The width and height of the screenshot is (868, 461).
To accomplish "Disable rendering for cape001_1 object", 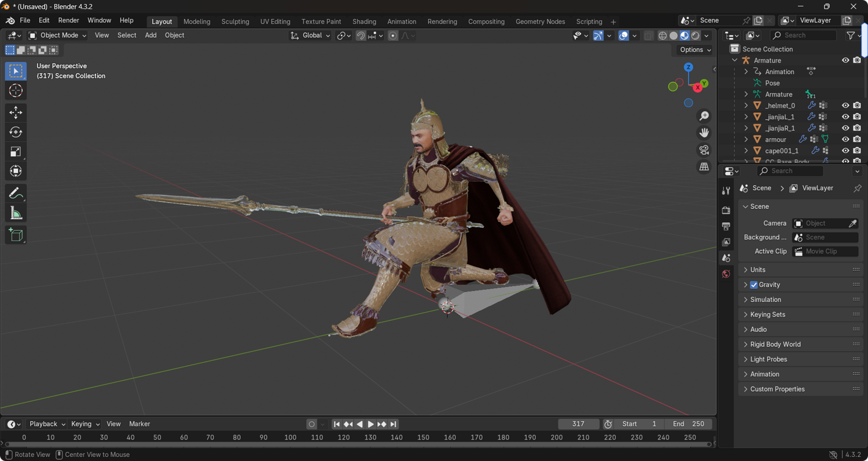I will tap(857, 151).
